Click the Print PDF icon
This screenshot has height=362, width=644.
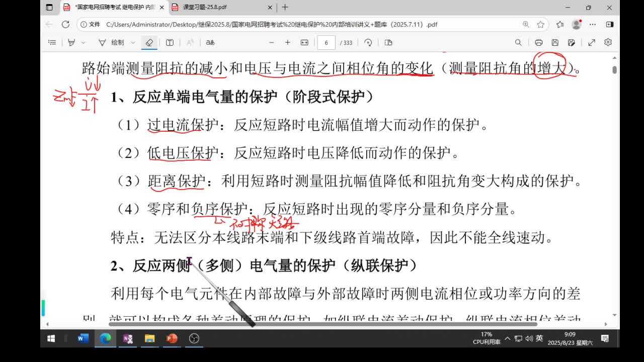[x=539, y=43]
